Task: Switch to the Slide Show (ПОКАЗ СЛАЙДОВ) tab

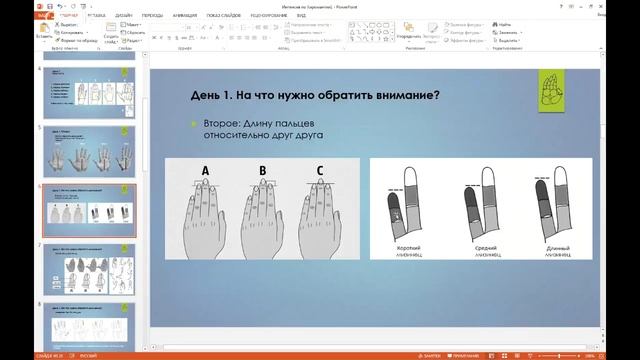Action: (x=223, y=16)
